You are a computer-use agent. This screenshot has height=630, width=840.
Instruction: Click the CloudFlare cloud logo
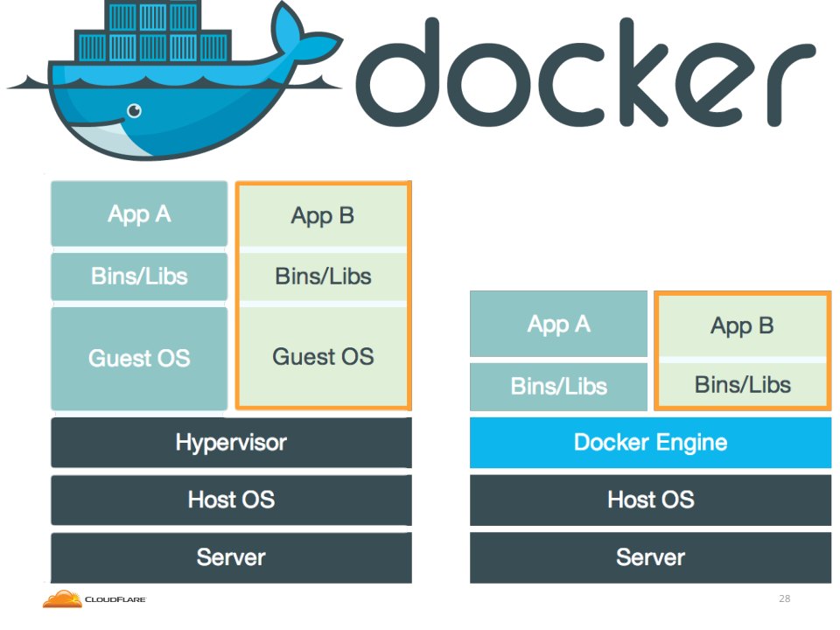tap(62, 598)
